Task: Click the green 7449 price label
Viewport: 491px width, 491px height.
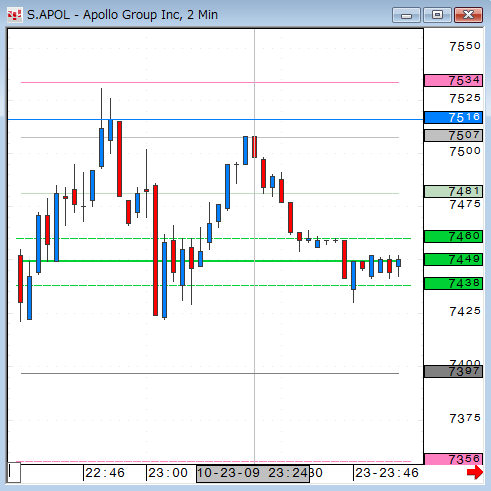Action: [x=453, y=259]
